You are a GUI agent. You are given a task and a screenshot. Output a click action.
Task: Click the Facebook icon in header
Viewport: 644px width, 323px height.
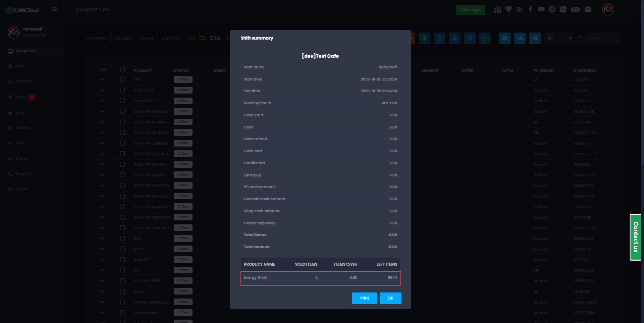[530, 9]
